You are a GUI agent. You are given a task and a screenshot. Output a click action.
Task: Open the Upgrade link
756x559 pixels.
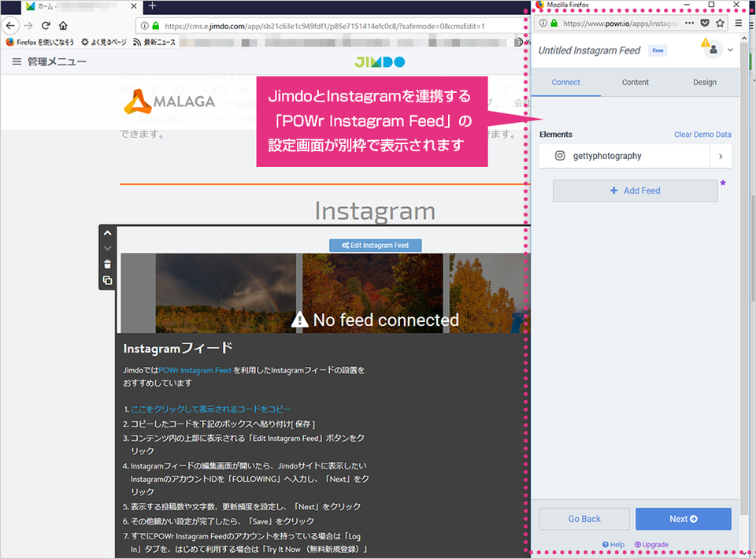click(x=651, y=545)
